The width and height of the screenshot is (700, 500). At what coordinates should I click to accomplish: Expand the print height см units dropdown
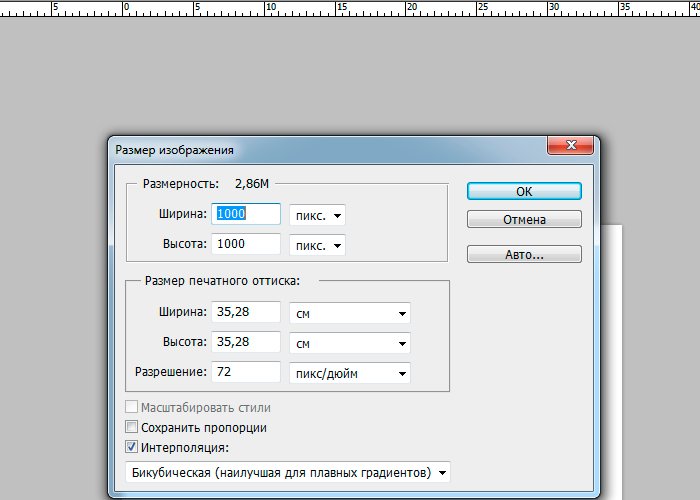(350, 343)
